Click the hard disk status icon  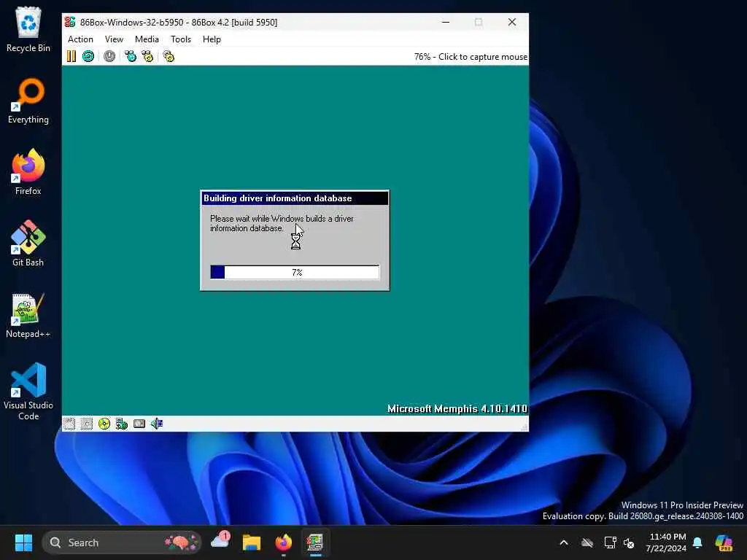[139, 424]
